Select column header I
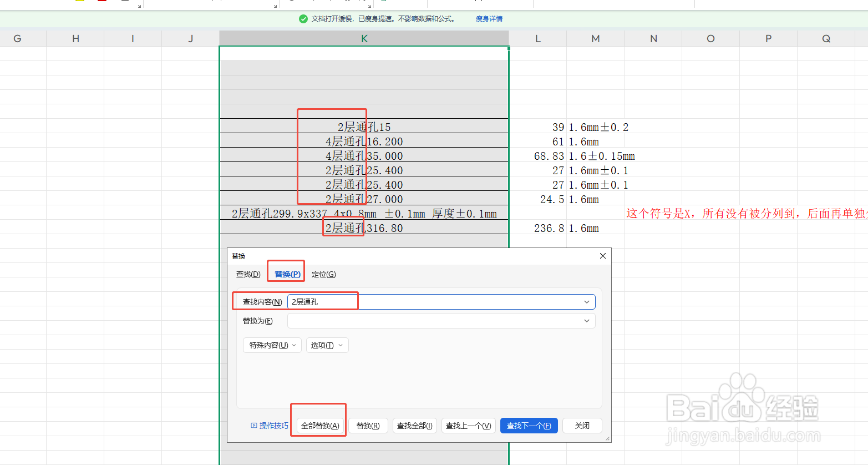The image size is (868, 465). (x=133, y=38)
